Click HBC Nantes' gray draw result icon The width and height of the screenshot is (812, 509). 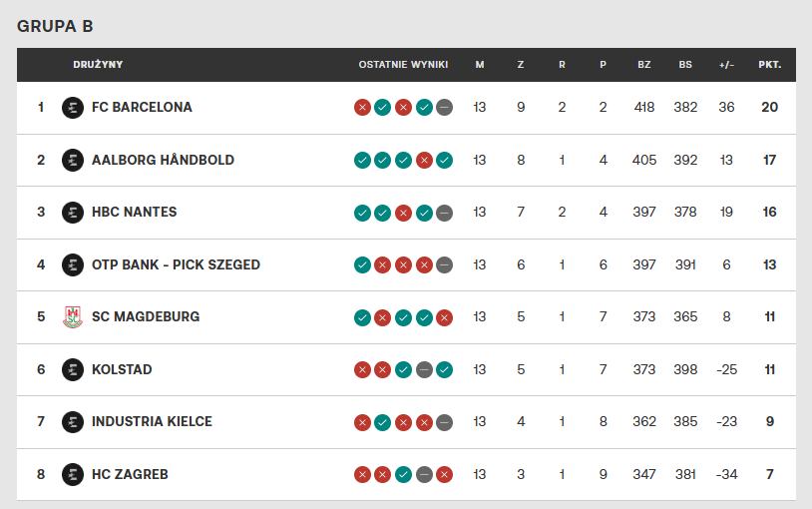[x=445, y=213]
